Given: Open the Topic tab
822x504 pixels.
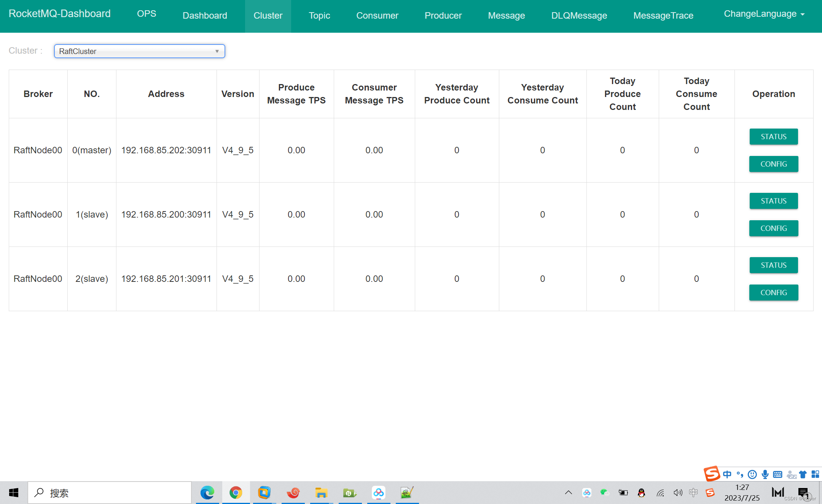Looking at the screenshot, I should click(319, 16).
